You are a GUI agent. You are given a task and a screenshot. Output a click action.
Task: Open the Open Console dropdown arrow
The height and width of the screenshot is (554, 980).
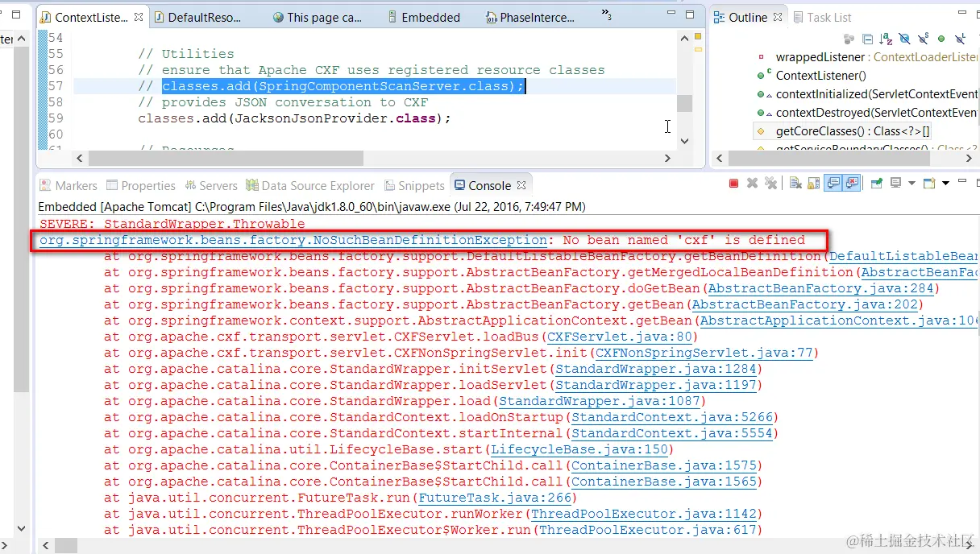coord(946,184)
